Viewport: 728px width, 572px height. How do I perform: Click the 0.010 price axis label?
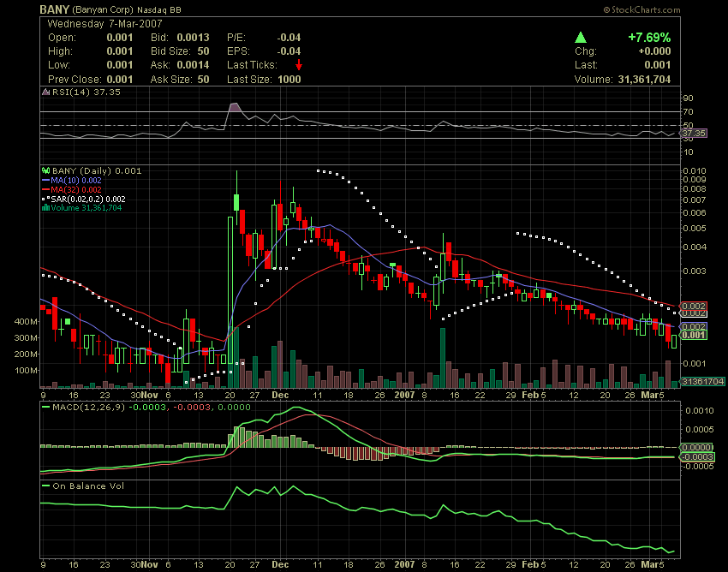[x=695, y=171]
